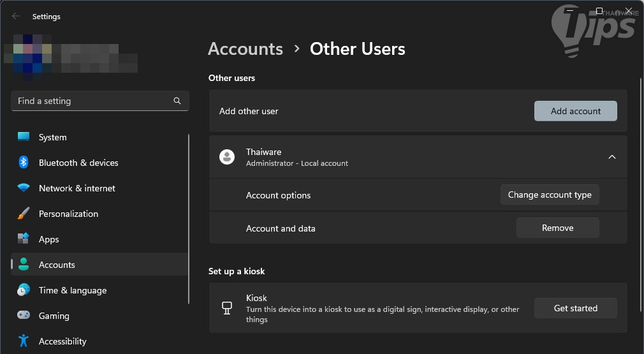
Task: Remove the Thaiware account
Action: [557, 228]
